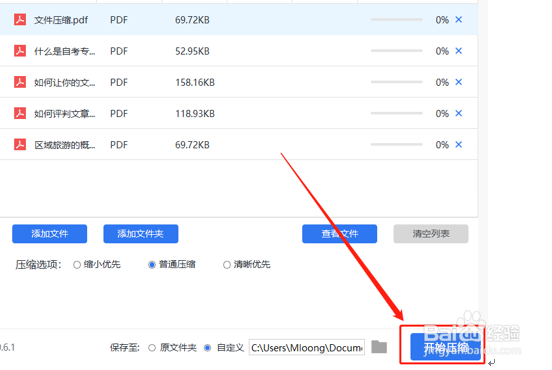Click the PDF icon for 区域旅游的概... row
This screenshot has width=552, height=370.
[x=20, y=145]
